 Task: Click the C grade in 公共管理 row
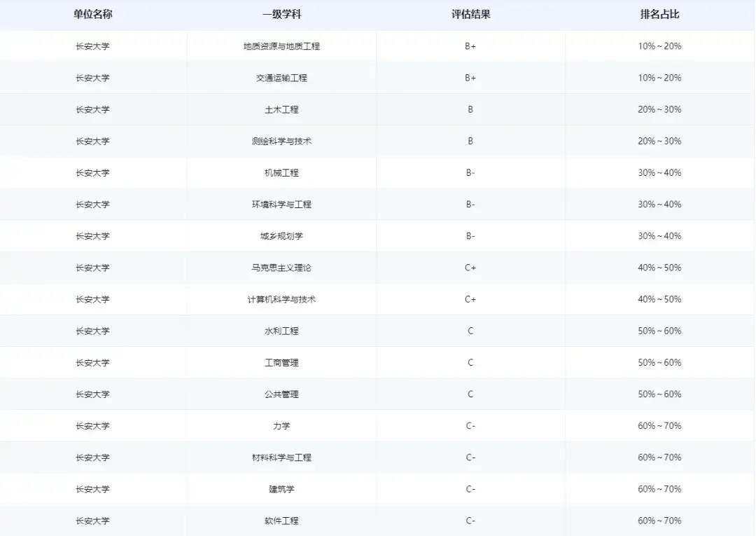(x=470, y=394)
